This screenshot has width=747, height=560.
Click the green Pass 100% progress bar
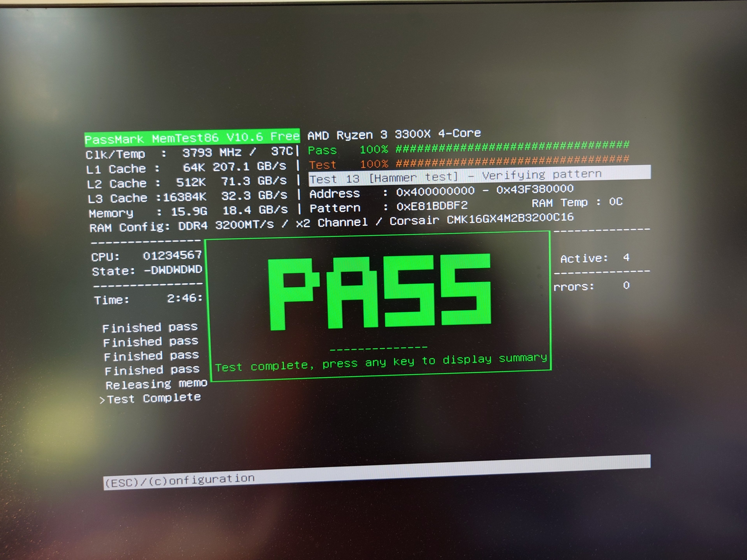[x=512, y=146]
